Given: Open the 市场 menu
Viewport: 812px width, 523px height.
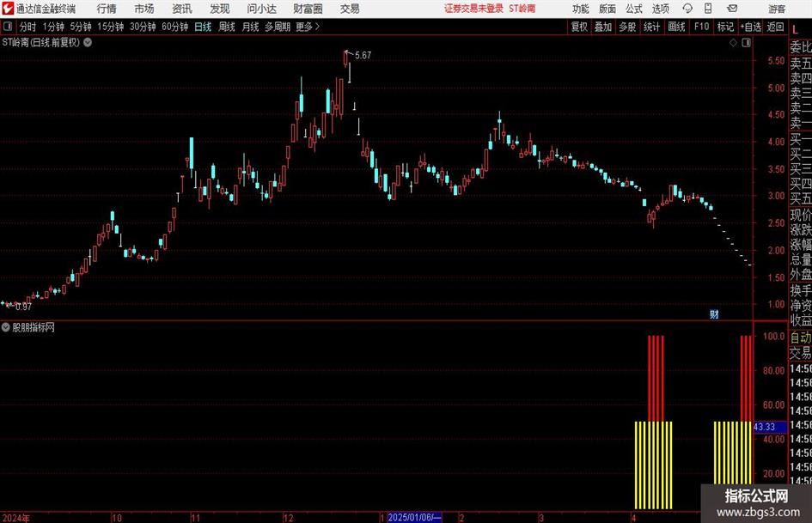Looking at the screenshot, I should point(144,9).
